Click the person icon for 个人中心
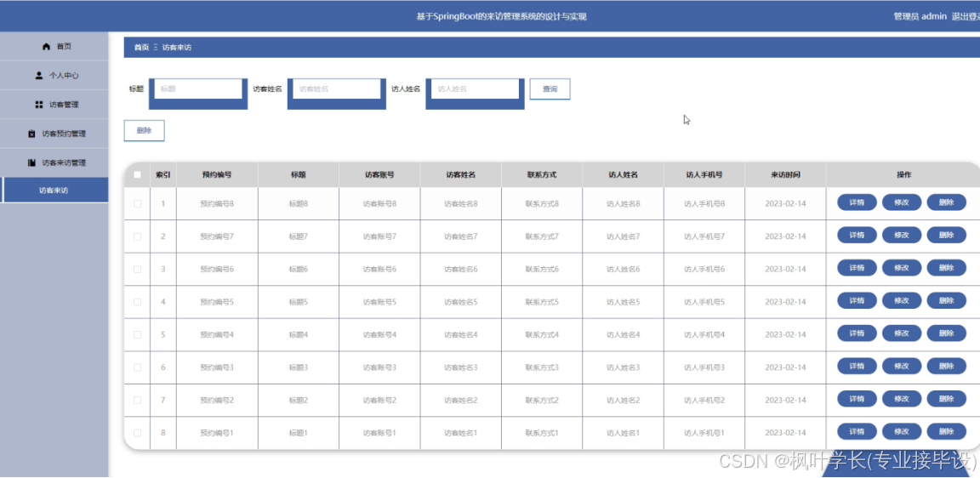Image resolution: width=980 pixels, height=478 pixels. pos(39,76)
